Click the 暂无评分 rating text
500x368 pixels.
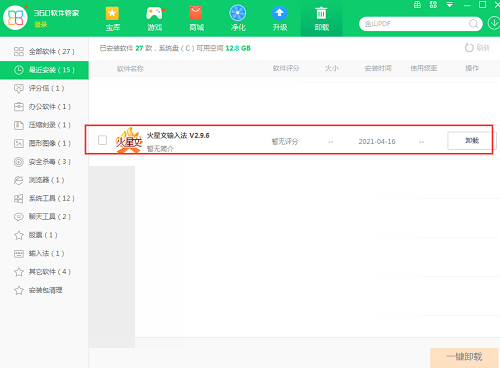click(285, 141)
